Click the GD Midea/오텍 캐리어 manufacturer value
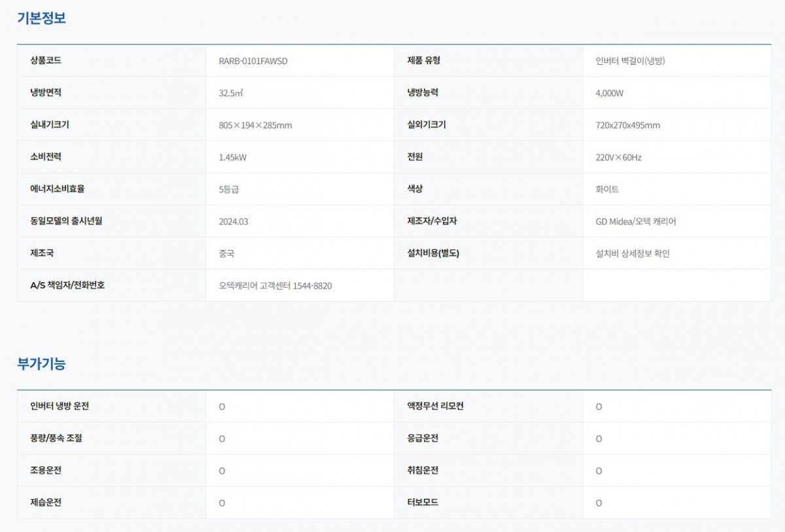Viewport: 785px width, 532px height. tap(631, 222)
